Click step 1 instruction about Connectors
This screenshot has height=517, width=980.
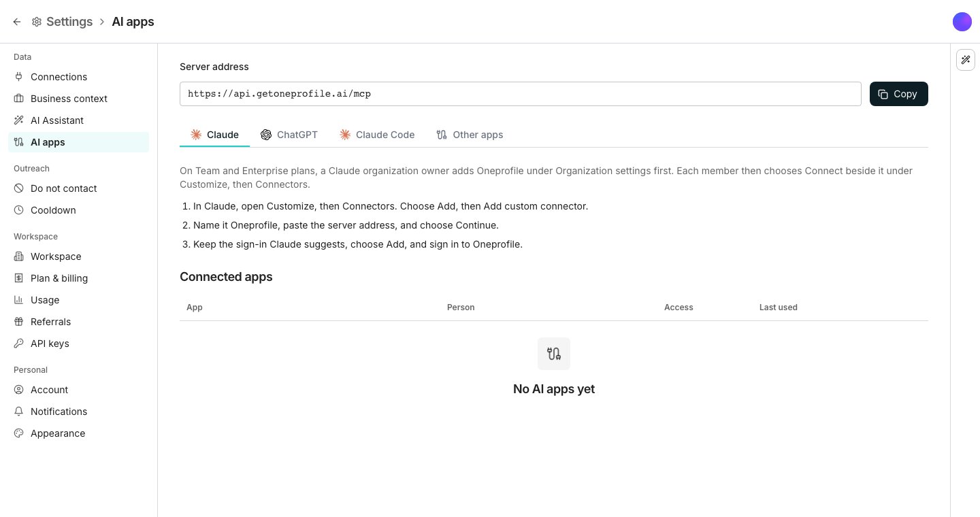[x=391, y=206]
